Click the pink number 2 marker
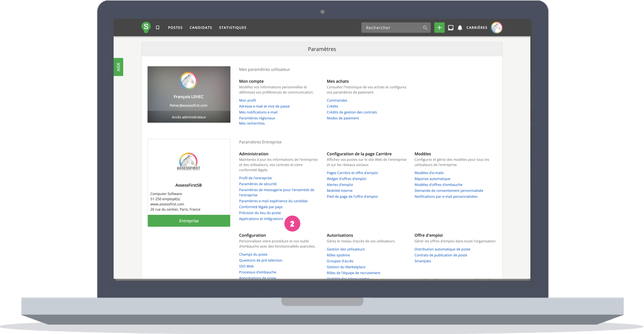 292,224
